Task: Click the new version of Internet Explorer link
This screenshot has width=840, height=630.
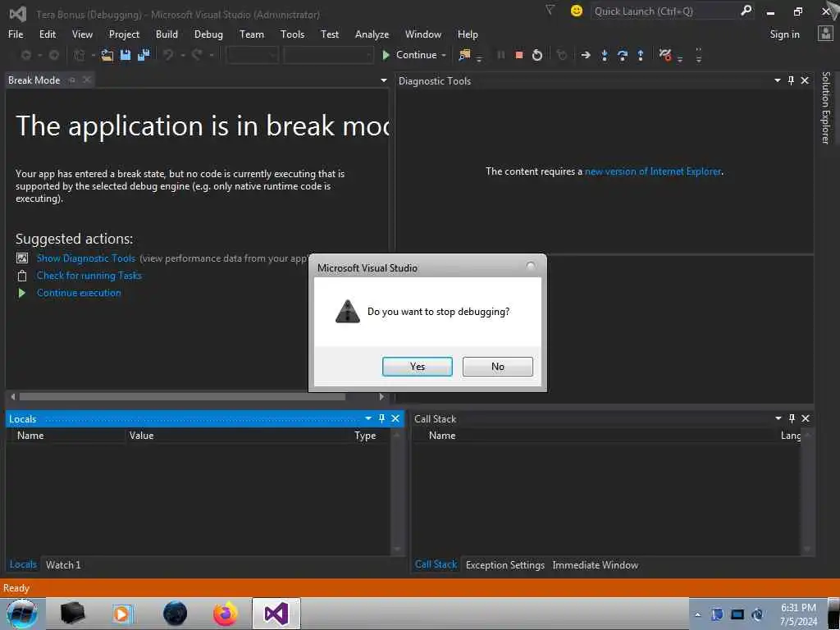Action: click(653, 171)
